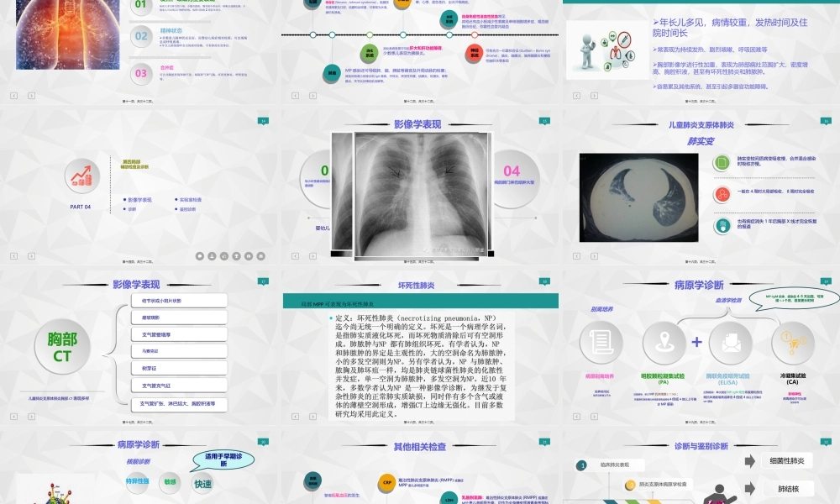The width and height of the screenshot is (840, 504).
Task: Click the thumbs-up icon on the PART 04 slide
Action: point(225,256)
